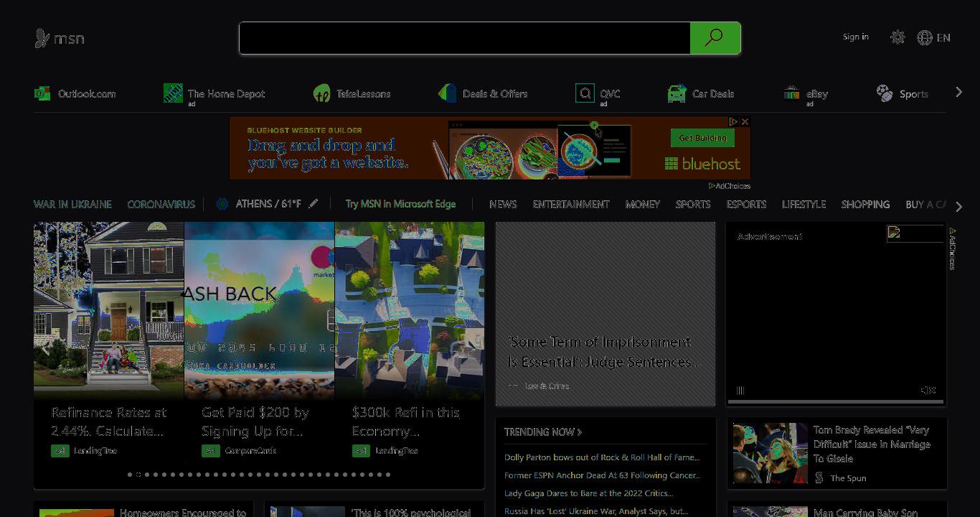Viewport: 980px width, 517px height.
Task: Edit the Athens weather location pencil
Action: pyautogui.click(x=314, y=204)
